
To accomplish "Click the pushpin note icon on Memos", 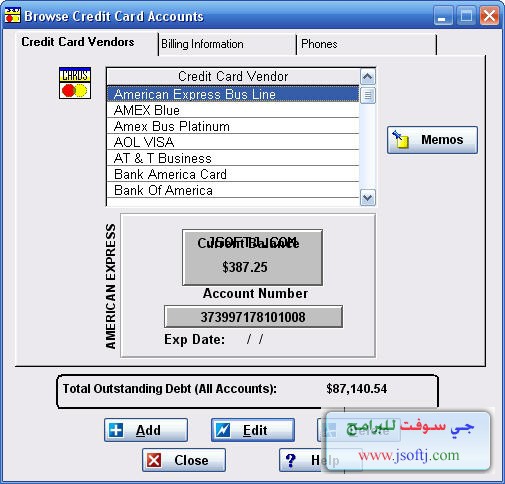I will 400,139.
